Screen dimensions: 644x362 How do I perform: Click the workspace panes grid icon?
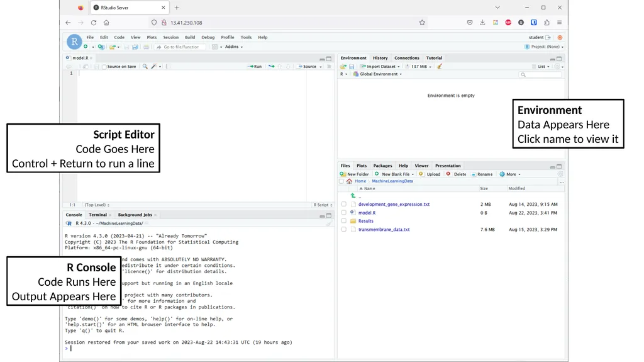click(215, 47)
